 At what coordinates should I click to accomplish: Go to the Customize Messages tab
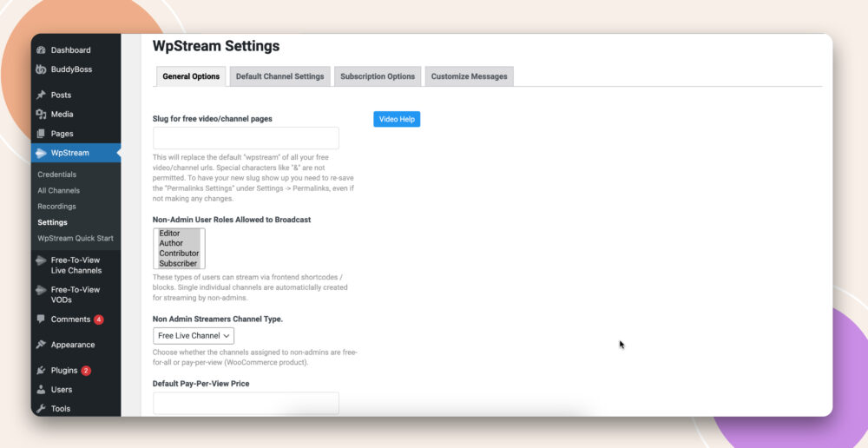(x=469, y=76)
